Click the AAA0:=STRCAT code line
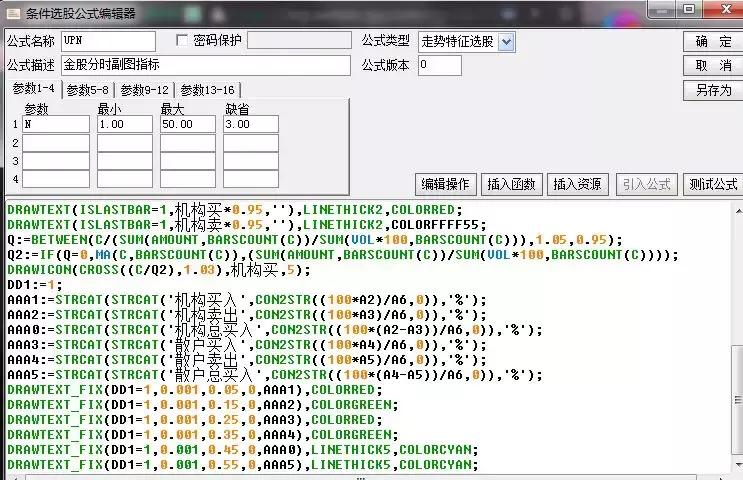The width and height of the screenshot is (743, 480). (x=275, y=330)
